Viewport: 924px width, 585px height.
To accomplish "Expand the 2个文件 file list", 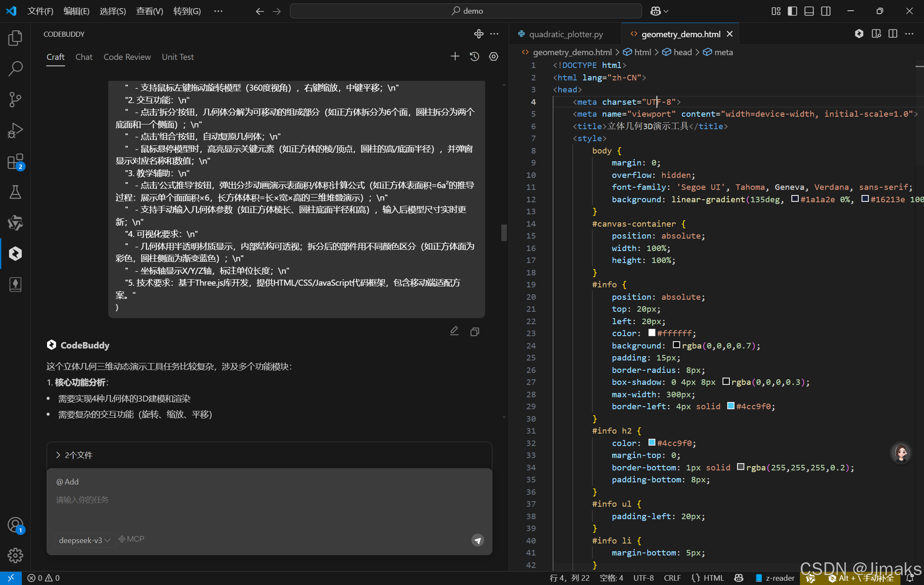I will [74, 455].
